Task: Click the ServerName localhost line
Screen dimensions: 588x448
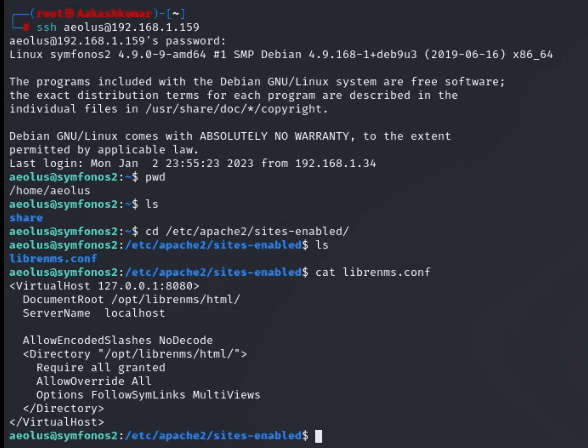Action: pyautogui.click(x=94, y=313)
